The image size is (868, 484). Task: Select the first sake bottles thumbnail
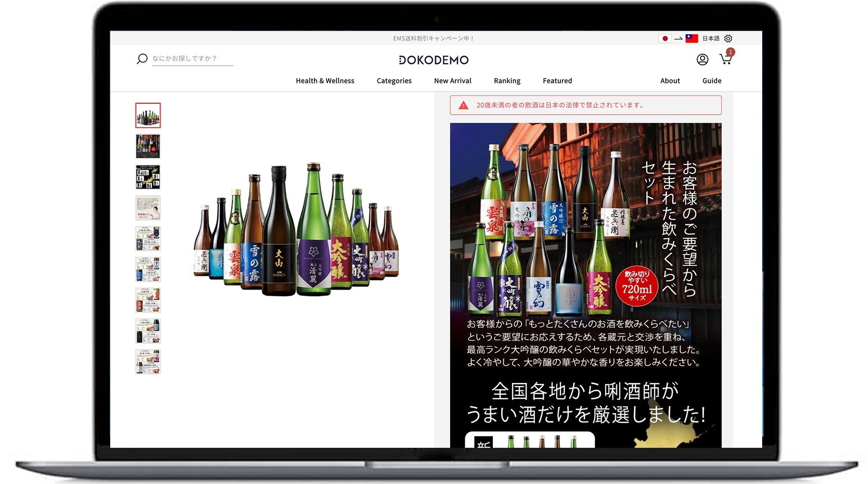pyautogui.click(x=148, y=116)
